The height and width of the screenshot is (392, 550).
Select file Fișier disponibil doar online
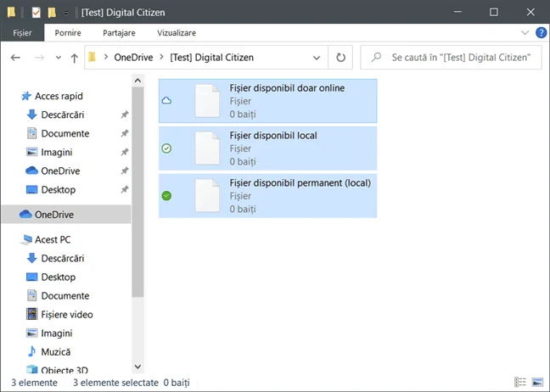tap(267, 101)
